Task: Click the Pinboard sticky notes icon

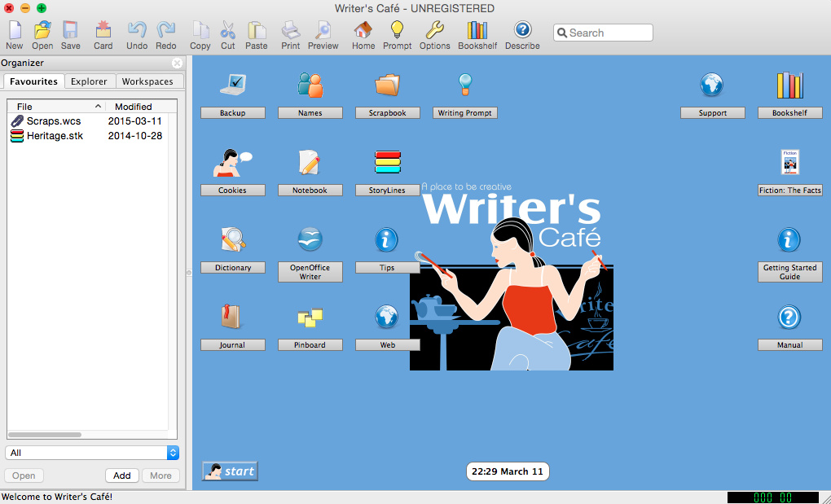Action: (310, 318)
